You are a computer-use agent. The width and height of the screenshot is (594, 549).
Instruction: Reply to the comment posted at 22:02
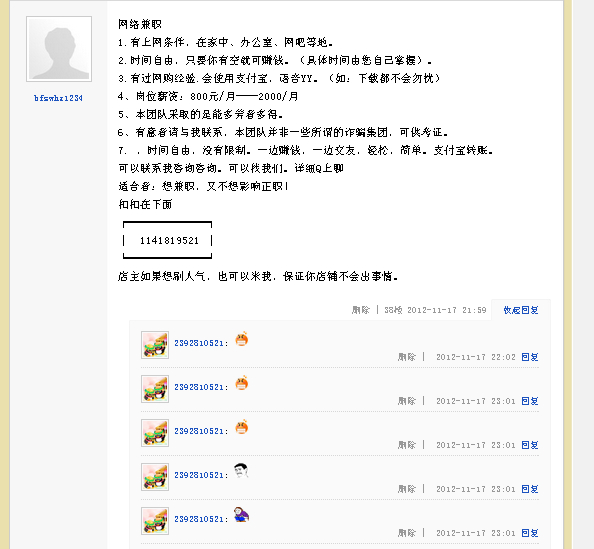pyautogui.click(x=530, y=357)
